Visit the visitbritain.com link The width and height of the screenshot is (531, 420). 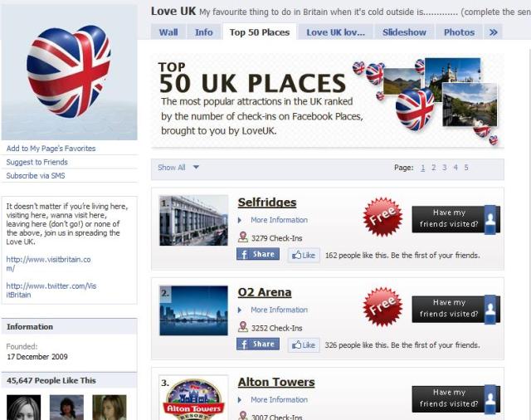click(x=48, y=263)
